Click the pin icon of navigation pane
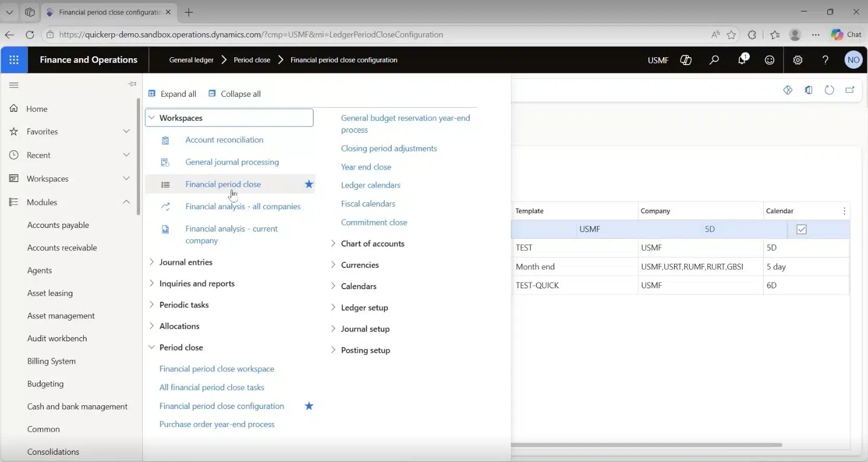 click(132, 84)
